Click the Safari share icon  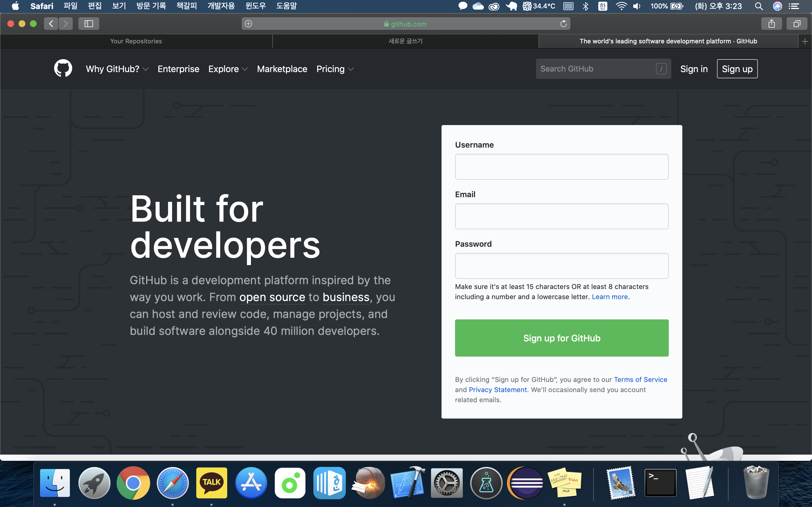point(771,24)
